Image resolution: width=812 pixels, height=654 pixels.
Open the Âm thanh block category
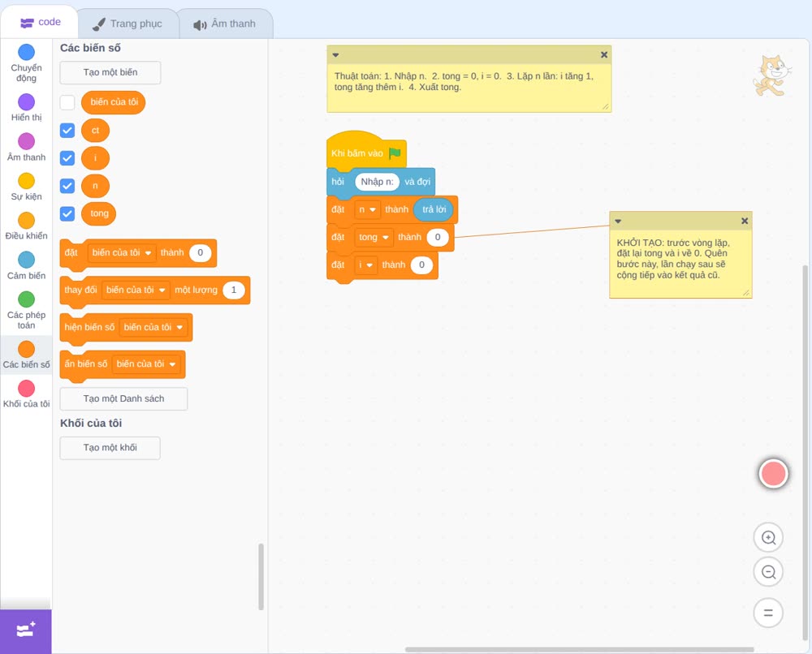[27, 148]
